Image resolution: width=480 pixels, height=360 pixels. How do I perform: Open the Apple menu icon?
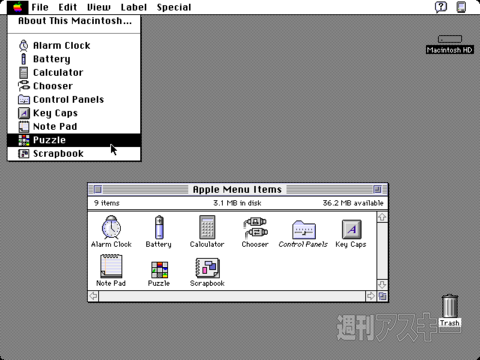17,7
